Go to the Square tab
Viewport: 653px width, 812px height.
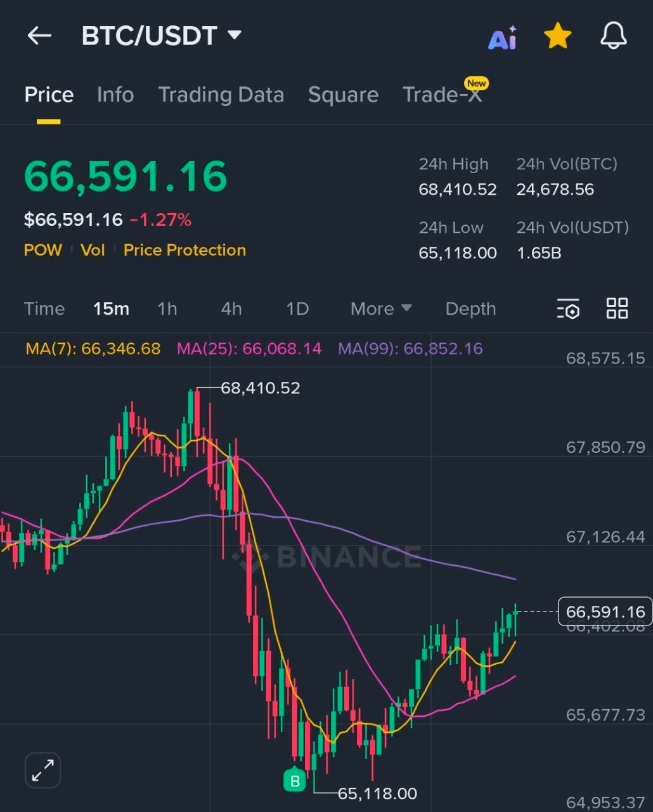[343, 95]
